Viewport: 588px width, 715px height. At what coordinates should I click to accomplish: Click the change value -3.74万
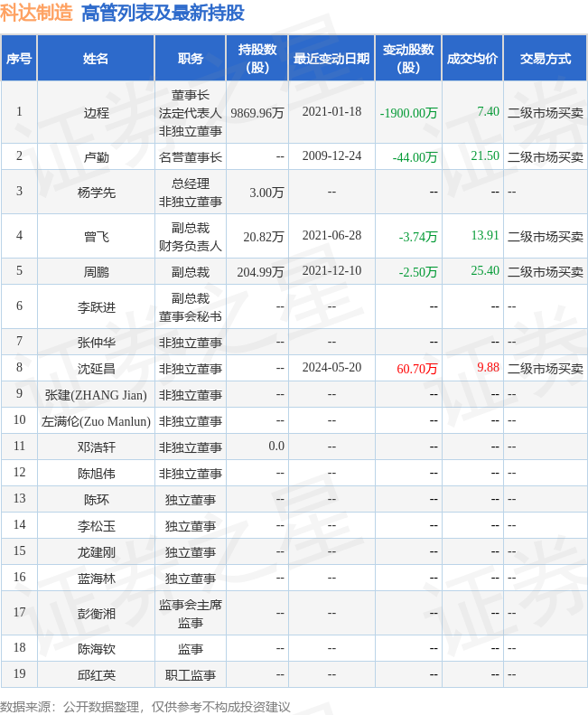(418, 237)
